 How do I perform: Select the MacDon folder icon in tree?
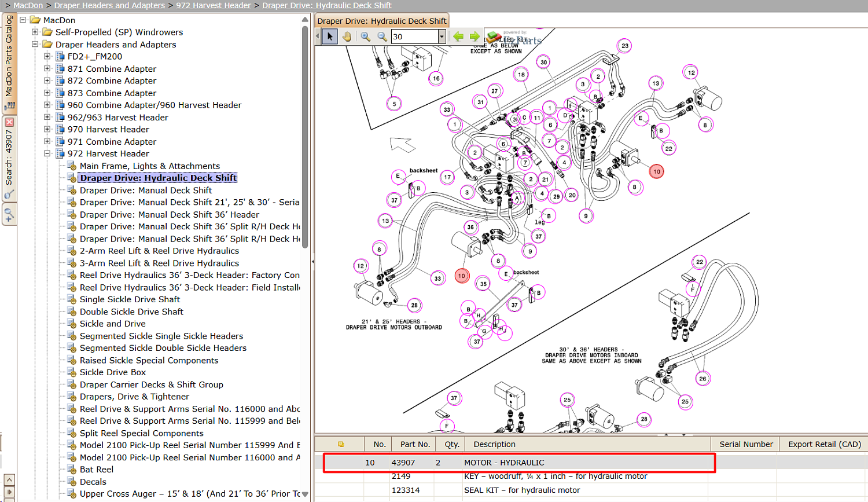35,20
